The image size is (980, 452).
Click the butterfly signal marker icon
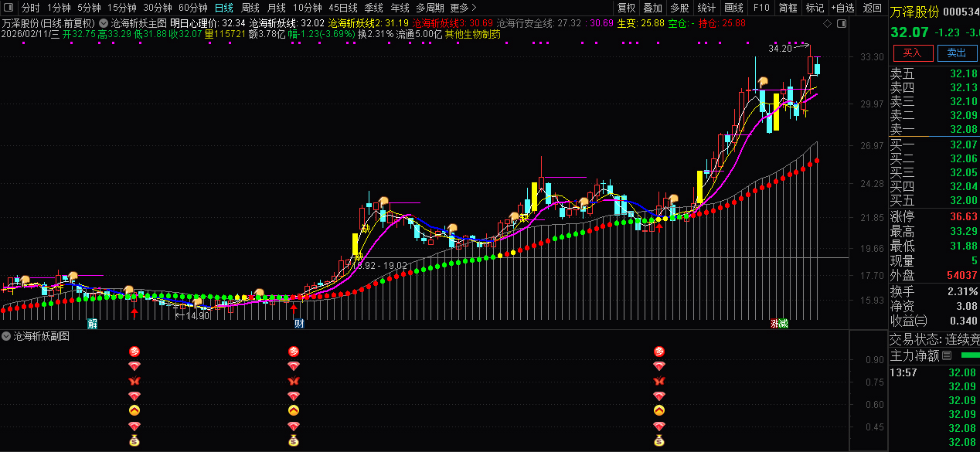click(134, 381)
